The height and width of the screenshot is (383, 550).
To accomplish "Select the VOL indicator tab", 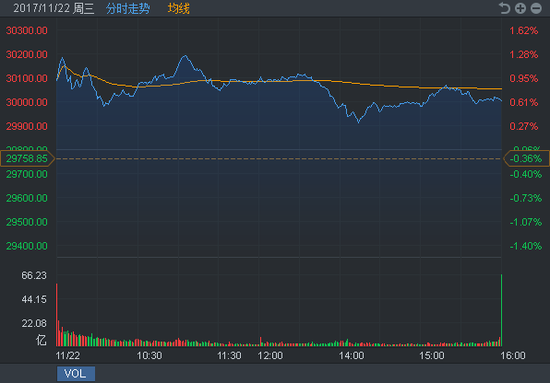I will [x=76, y=374].
